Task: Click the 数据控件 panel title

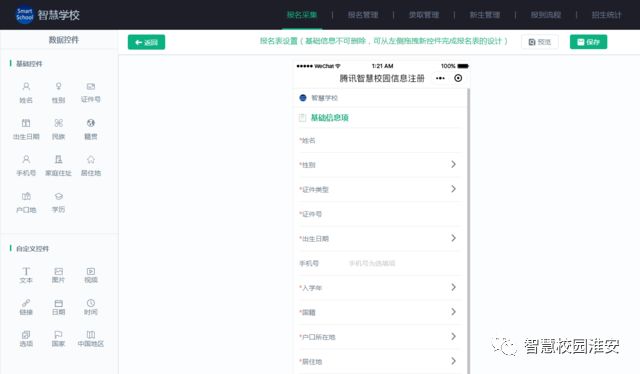Action: tap(64, 40)
